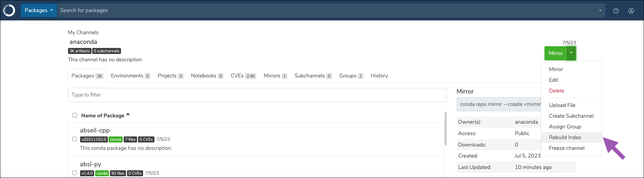
Task: Open the user account icon
Action: pyautogui.click(x=631, y=11)
